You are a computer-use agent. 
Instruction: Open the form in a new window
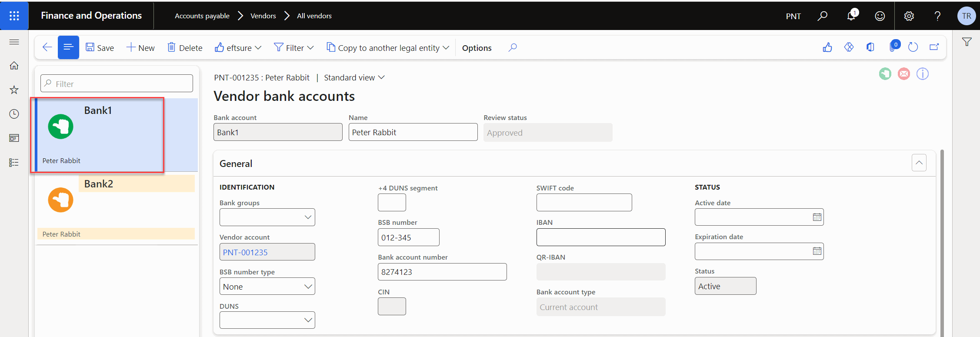[934, 47]
